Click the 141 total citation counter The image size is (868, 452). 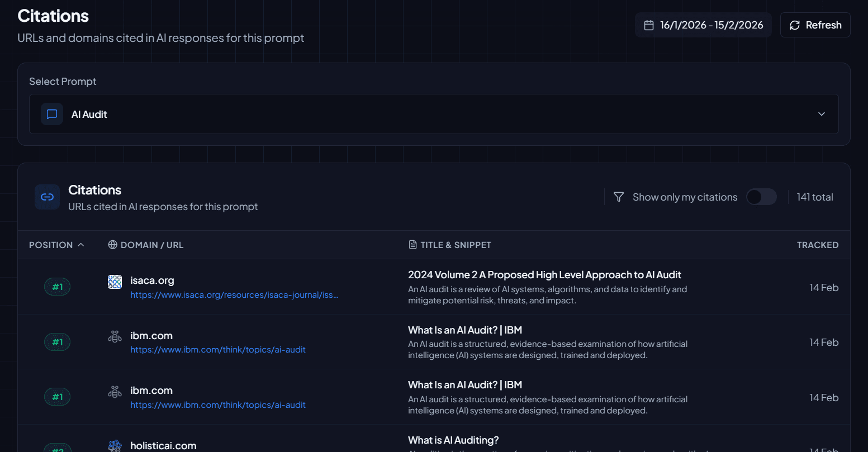point(815,197)
